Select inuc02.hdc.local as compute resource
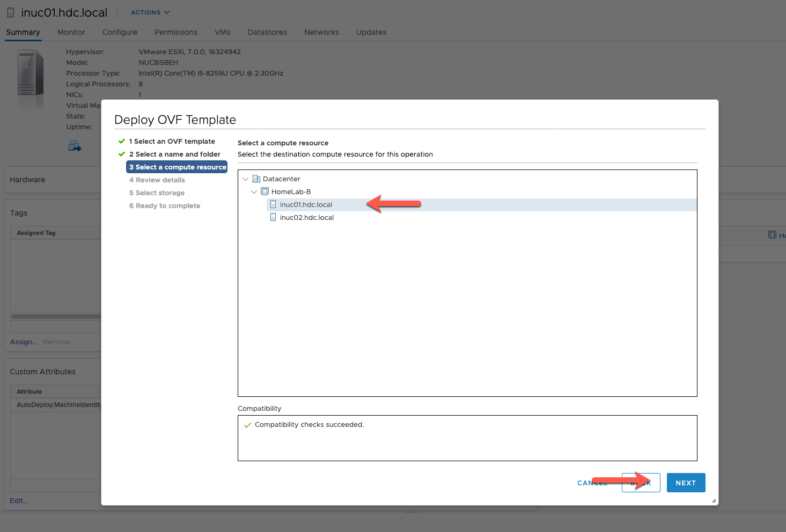The width and height of the screenshot is (786, 532). (x=307, y=217)
